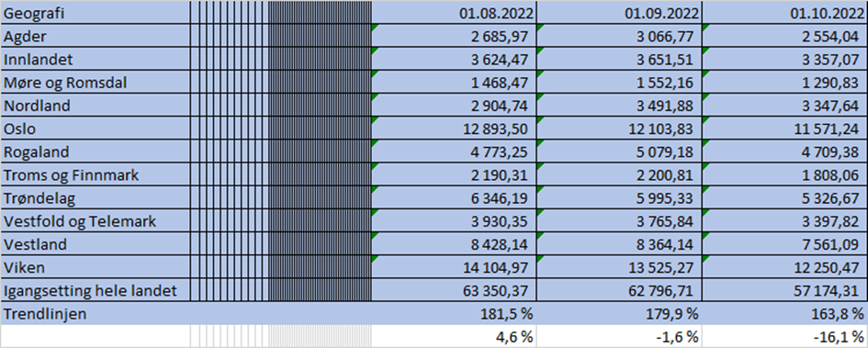Image resolution: width=868 pixels, height=348 pixels.
Task: Select the Vestland row label
Action: click(96, 244)
